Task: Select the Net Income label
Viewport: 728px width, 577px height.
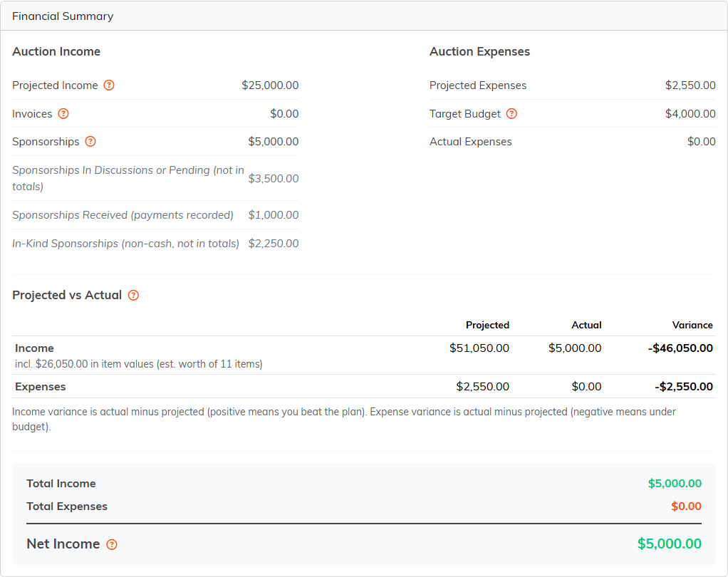Action: point(63,544)
